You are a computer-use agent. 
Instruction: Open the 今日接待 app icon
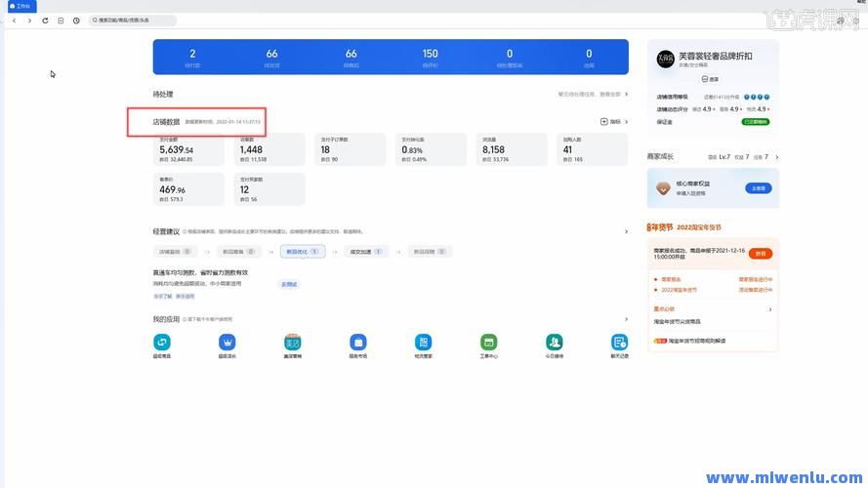point(555,343)
